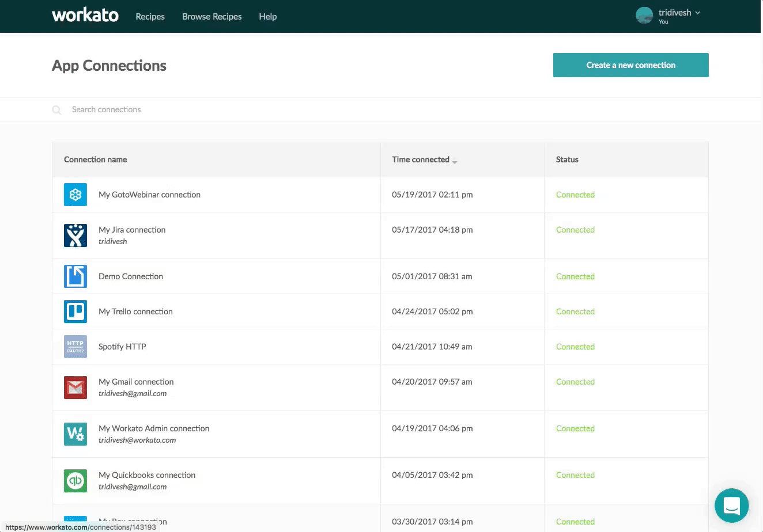Open the chat support bubble

click(x=731, y=506)
